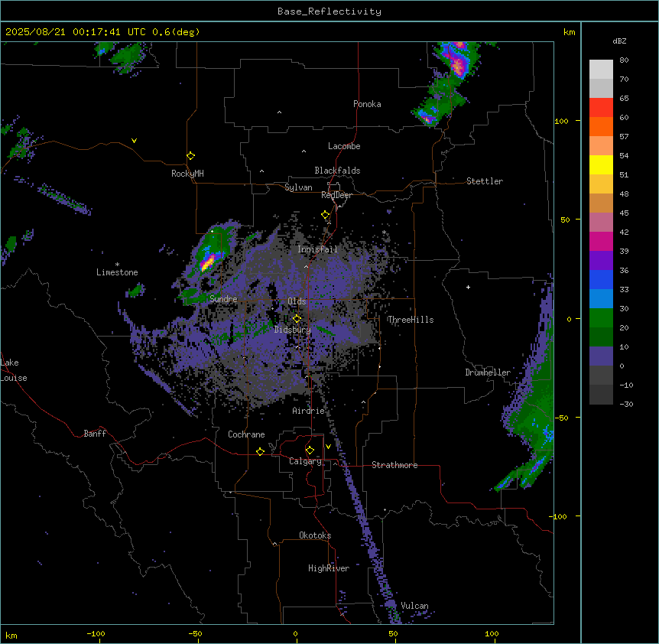Select the magenta 39-42 dBZ legend swatch
Screen dimensions: 659x644
pos(601,241)
